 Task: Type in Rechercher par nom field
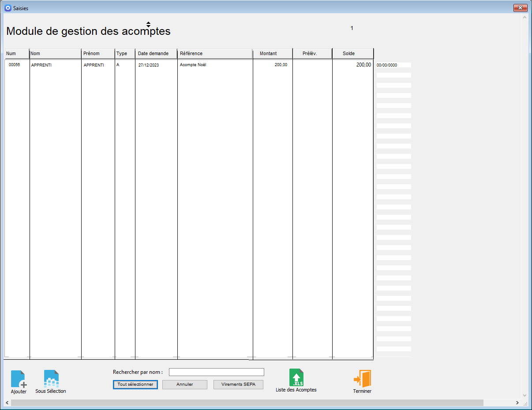[x=216, y=372]
